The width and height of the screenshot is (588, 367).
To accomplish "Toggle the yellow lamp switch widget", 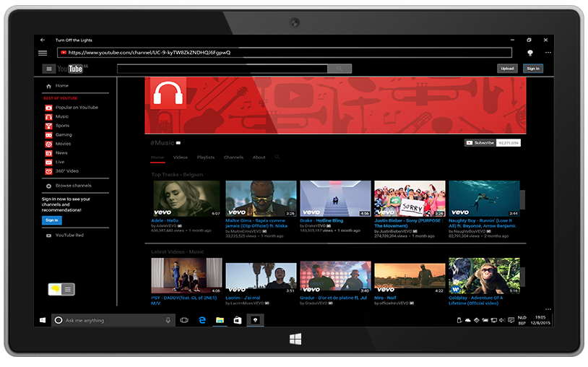I will (x=55, y=289).
